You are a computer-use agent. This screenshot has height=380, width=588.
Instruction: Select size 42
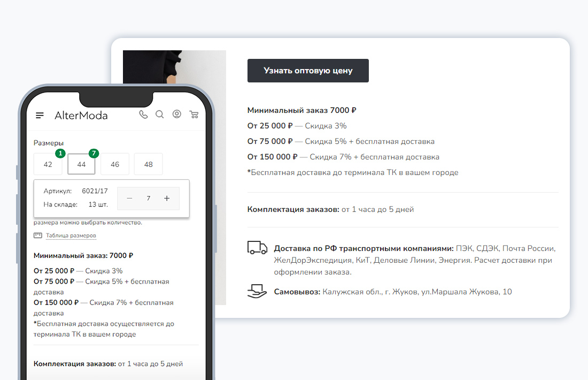point(48,164)
